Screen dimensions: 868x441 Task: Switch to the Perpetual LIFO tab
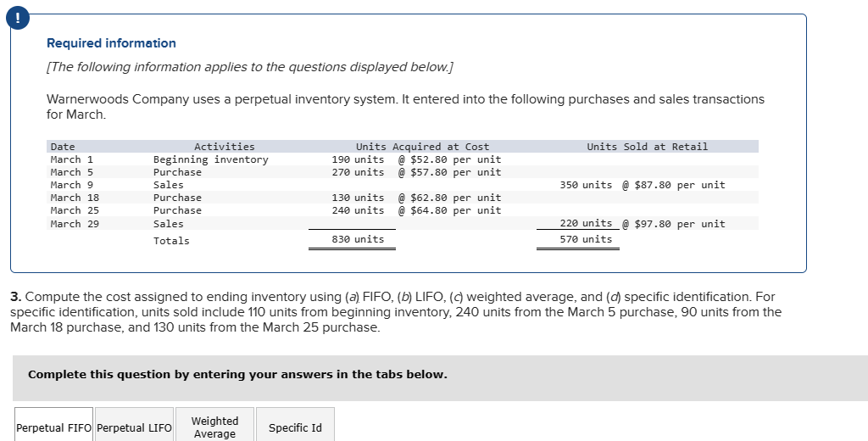tap(134, 425)
